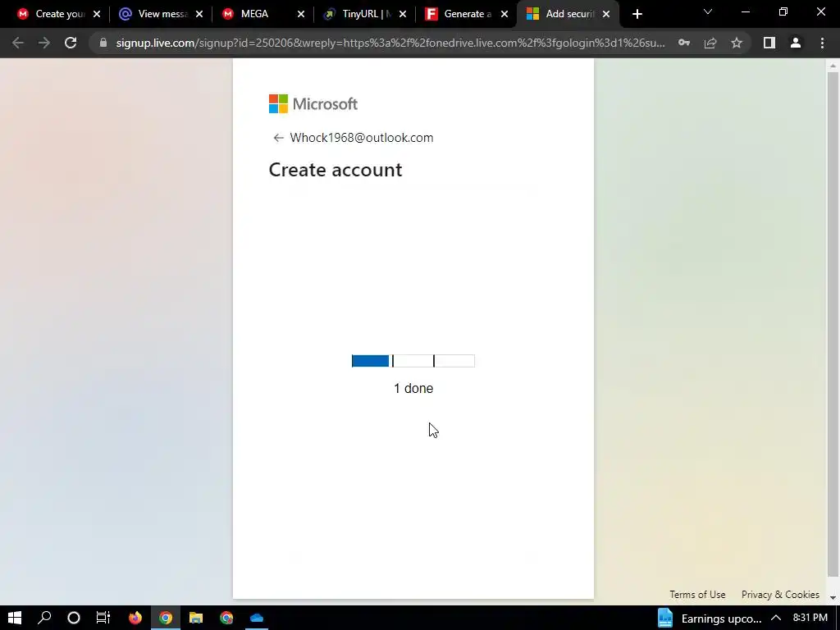This screenshot has width=840, height=630.
Task: Reload the page
Action: [71, 43]
